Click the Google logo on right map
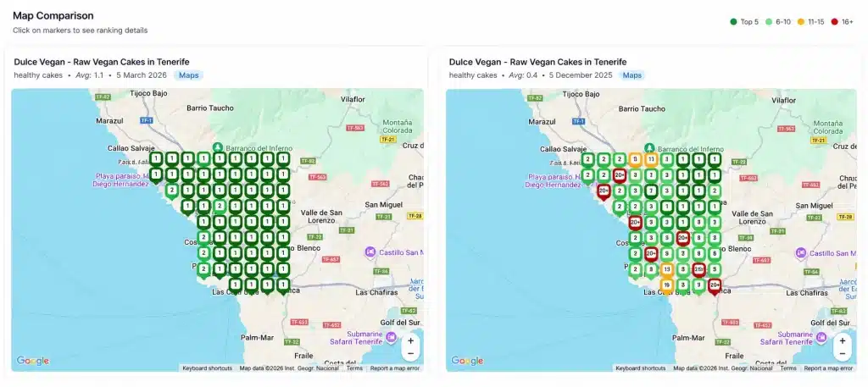 pos(467,361)
